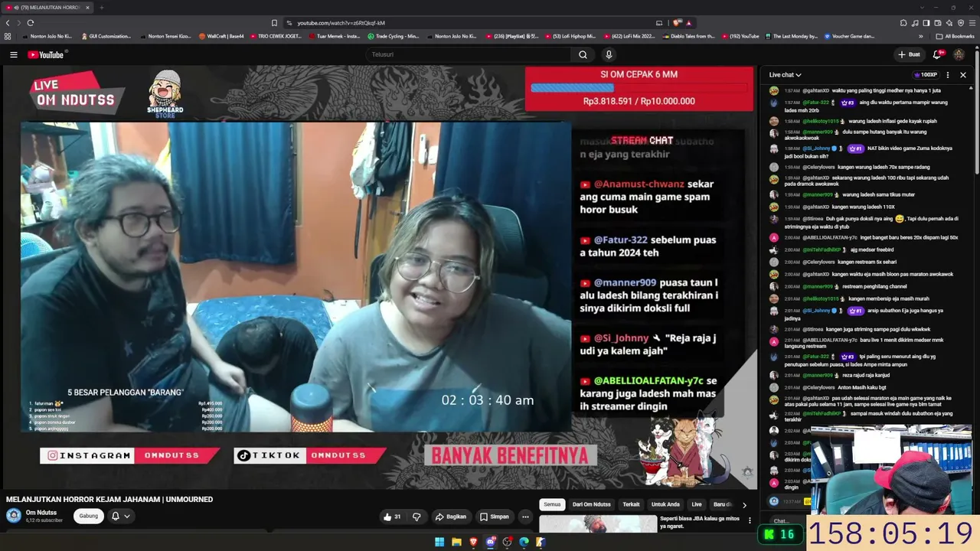The width and height of the screenshot is (980, 551).
Task: Open the Brave Shields icon
Action: [x=677, y=23]
